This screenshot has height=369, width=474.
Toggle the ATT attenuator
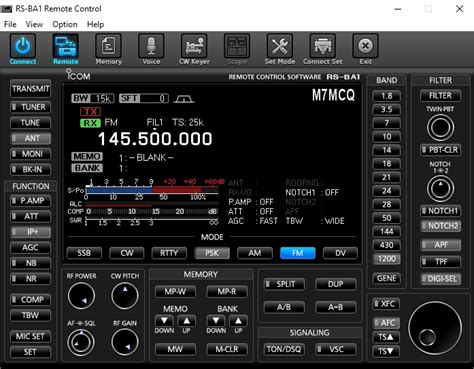(30, 216)
